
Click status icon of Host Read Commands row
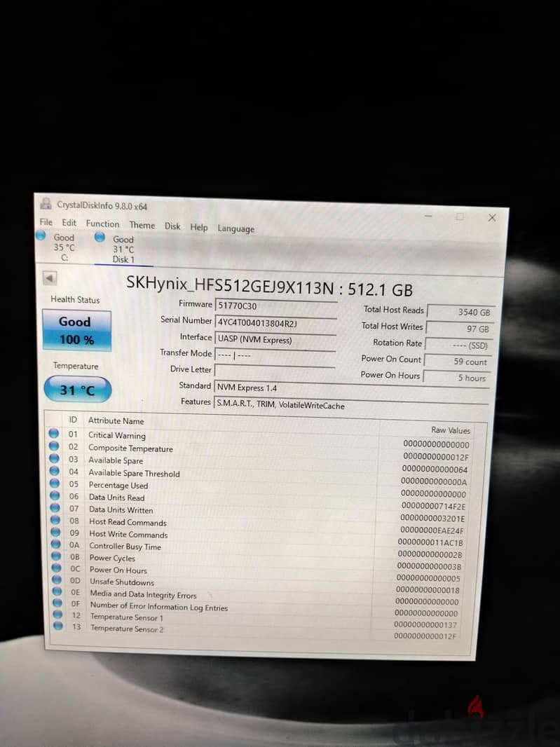coord(55,520)
